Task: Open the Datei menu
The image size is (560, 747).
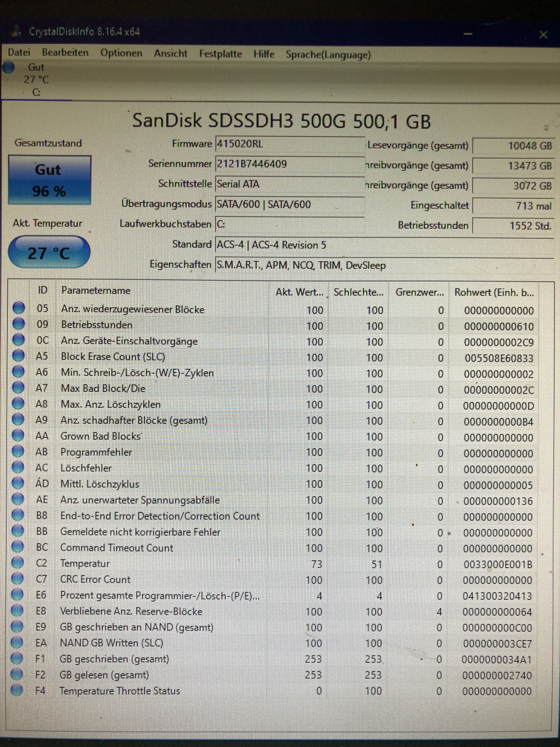Action: tap(19, 52)
